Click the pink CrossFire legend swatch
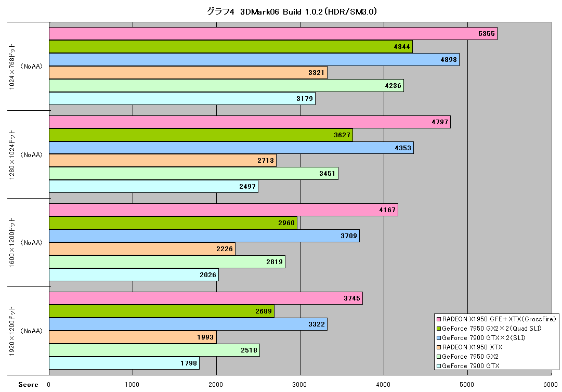Image resolution: width=562 pixels, height=392 pixels. click(438, 319)
